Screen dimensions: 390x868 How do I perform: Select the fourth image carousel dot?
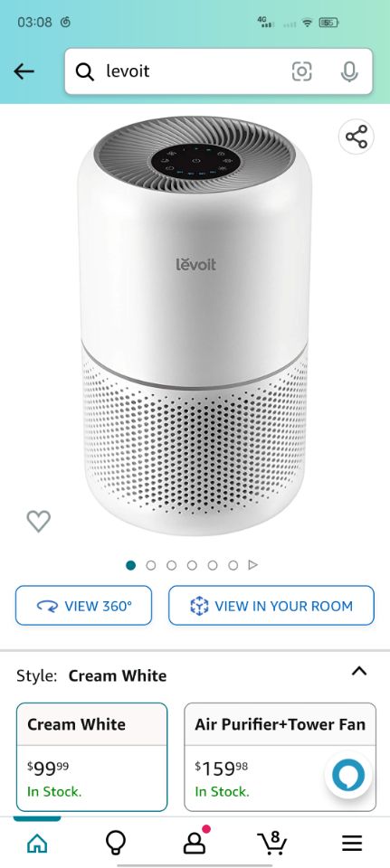(192, 565)
